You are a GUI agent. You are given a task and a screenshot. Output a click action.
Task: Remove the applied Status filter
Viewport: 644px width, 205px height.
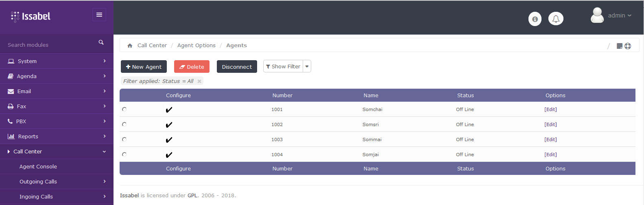click(199, 81)
